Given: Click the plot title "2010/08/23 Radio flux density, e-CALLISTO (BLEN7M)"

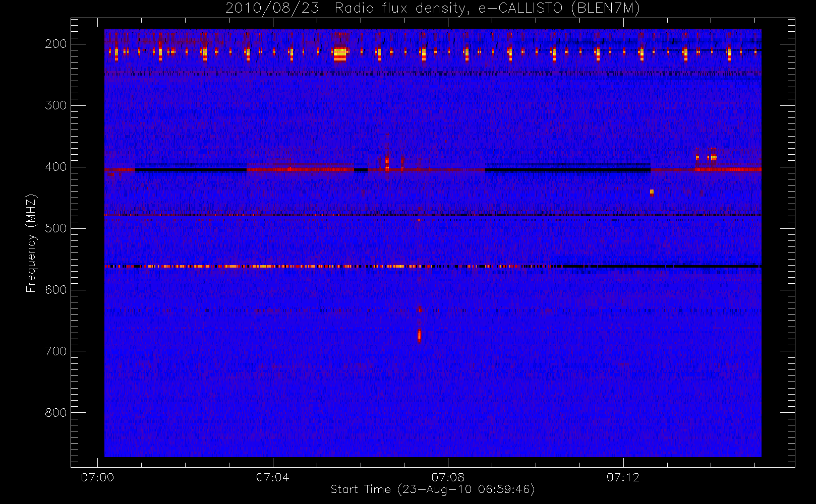Looking at the screenshot, I should click(432, 9).
